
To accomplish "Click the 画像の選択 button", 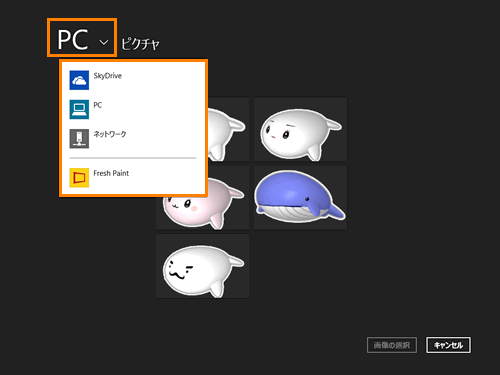I will pyautogui.click(x=392, y=345).
